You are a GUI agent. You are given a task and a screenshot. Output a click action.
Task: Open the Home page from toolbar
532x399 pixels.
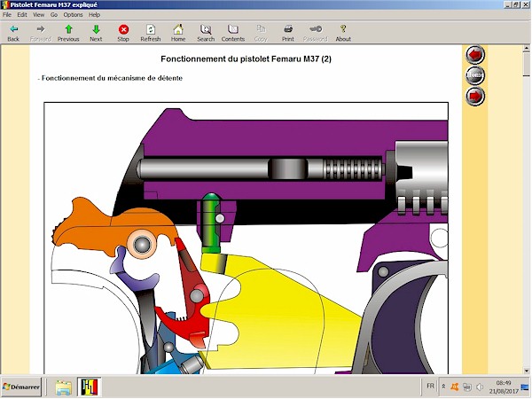click(x=178, y=33)
